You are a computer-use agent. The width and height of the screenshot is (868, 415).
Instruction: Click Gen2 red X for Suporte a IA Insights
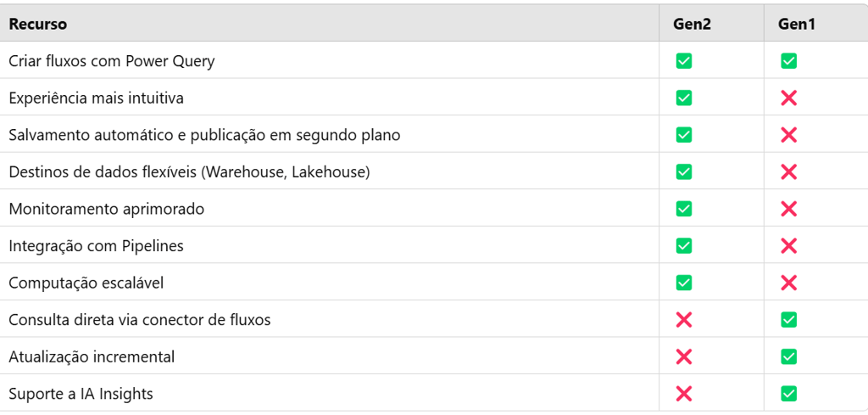[684, 394]
